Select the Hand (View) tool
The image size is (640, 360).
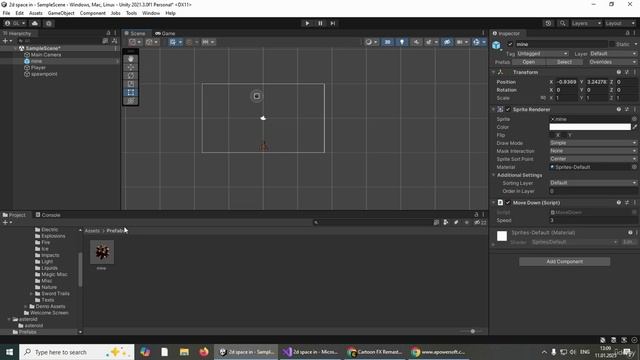tap(131, 59)
